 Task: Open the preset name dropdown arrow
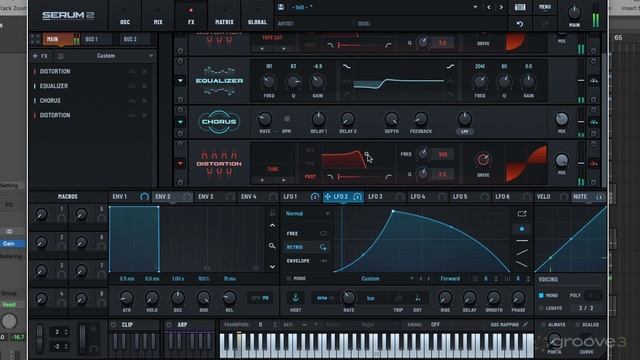[475, 7]
